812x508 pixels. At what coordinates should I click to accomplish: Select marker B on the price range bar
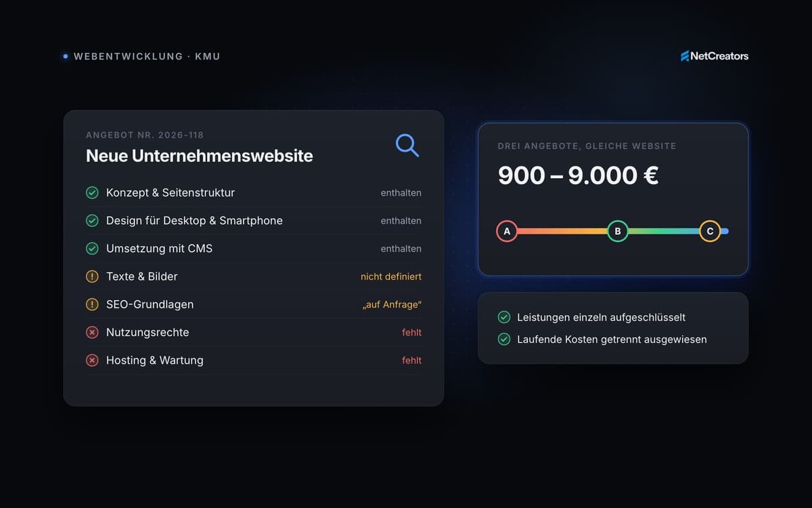[618, 231]
